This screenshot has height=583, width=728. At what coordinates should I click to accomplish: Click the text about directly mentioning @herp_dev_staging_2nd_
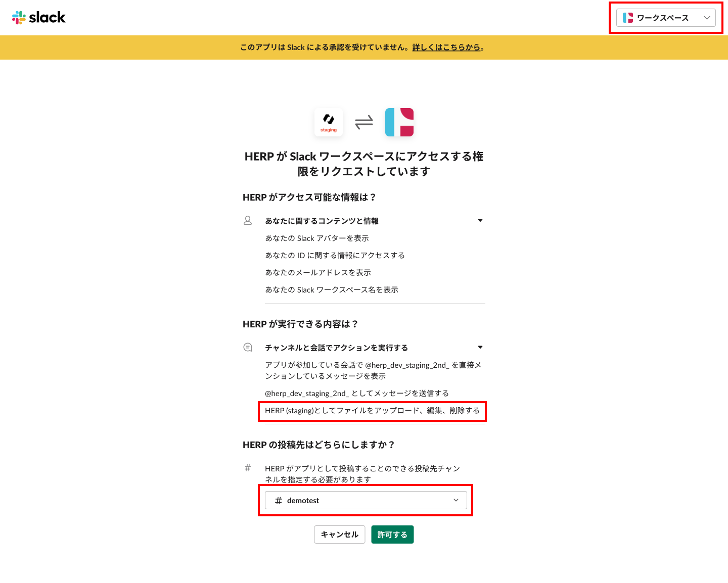click(373, 371)
